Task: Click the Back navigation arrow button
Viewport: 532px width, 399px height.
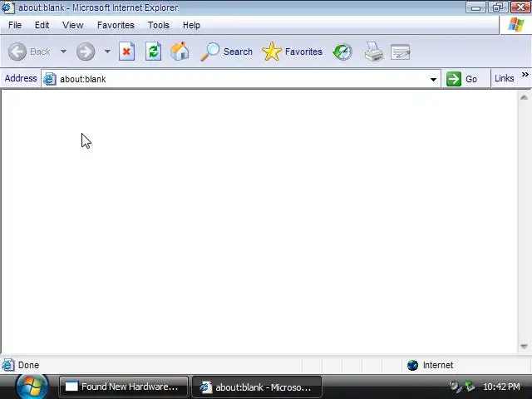Action: tap(17, 52)
